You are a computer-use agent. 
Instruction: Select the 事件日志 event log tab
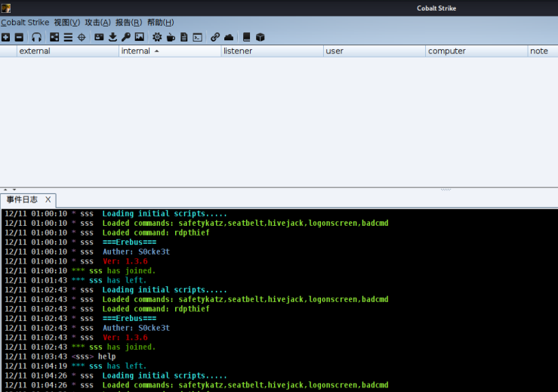pos(22,199)
